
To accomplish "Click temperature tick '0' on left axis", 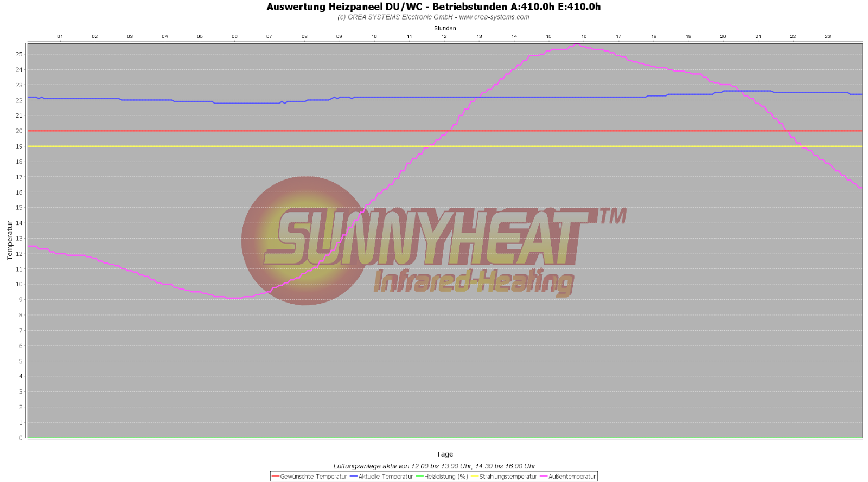I will click(21, 438).
